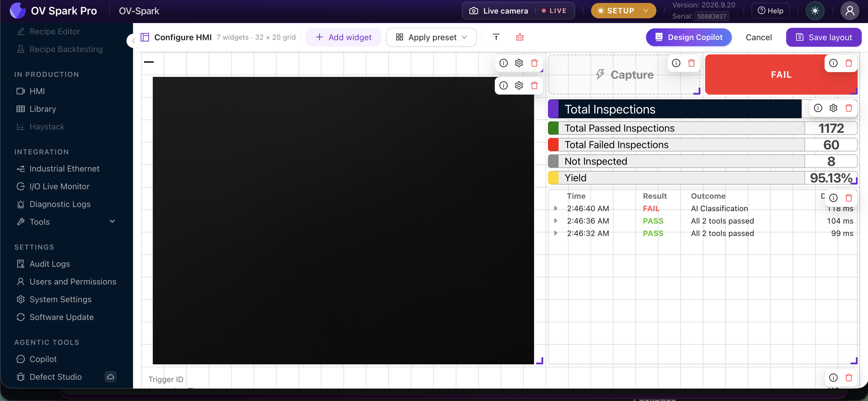868x401 pixels.
Task: Show info for the Capture widget
Action: coord(676,63)
